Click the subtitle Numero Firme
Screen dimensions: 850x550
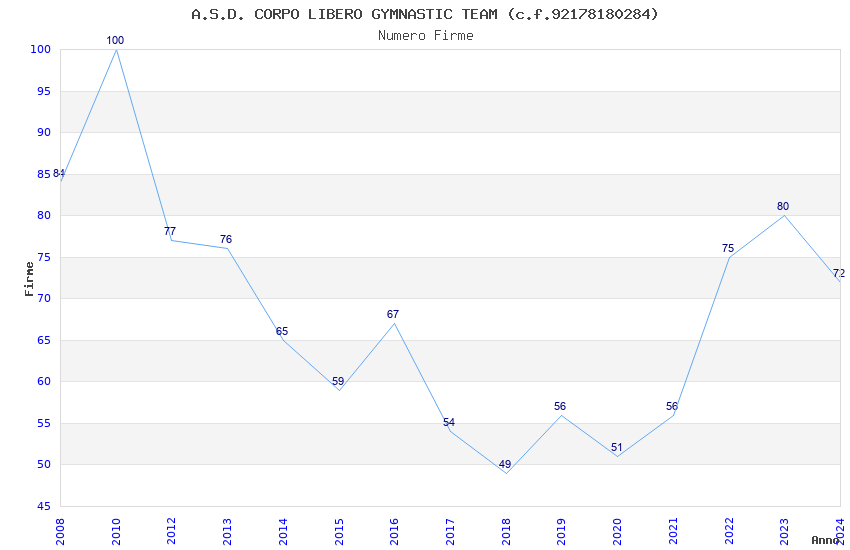click(426, 36)
